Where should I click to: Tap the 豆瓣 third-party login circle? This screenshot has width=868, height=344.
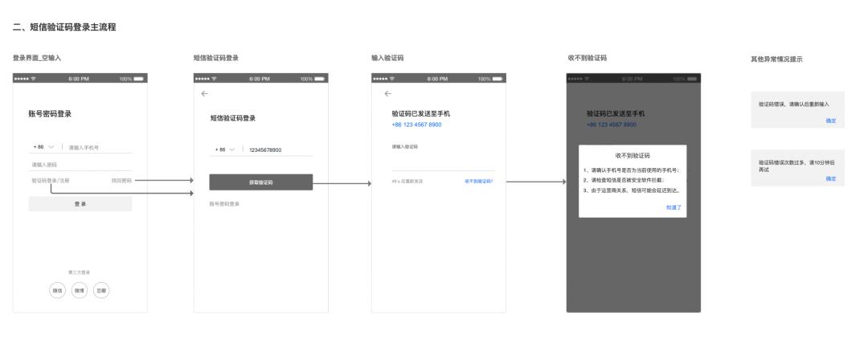101,290
